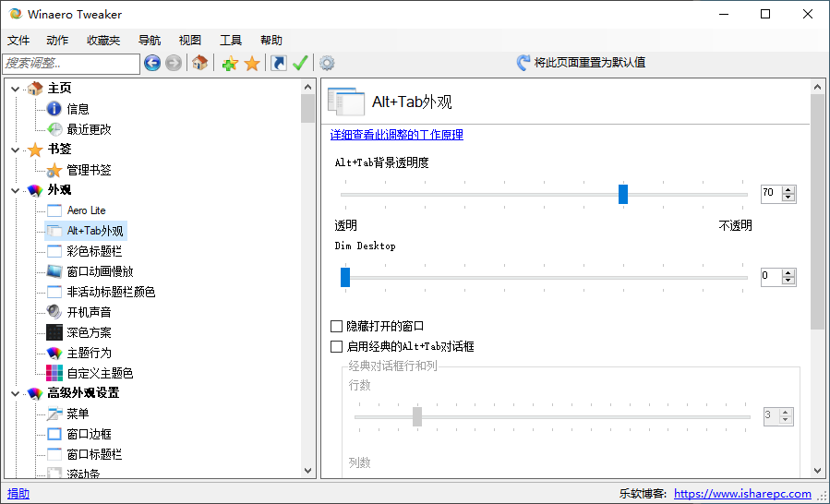This screenshot has width=830, height=504.
Task: Open settings via the gear toolbar icon
Action: [327, 63]
